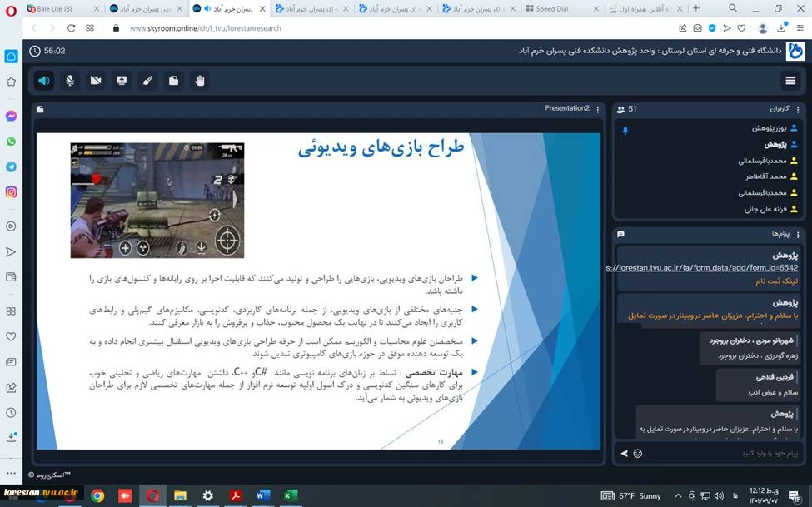The height and width of the screenshot is (507, 812).
Task: Open users panel three-dot options
Action: click(x=798, y=109)
